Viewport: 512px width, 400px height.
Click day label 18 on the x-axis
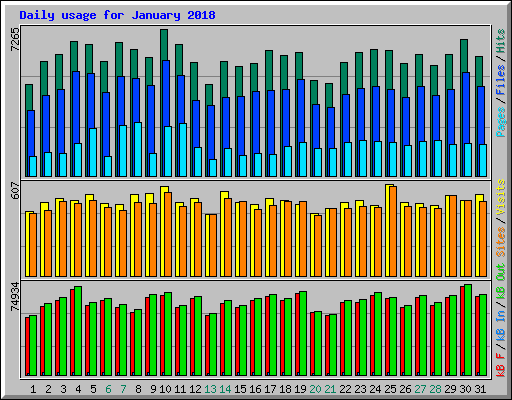285,389
